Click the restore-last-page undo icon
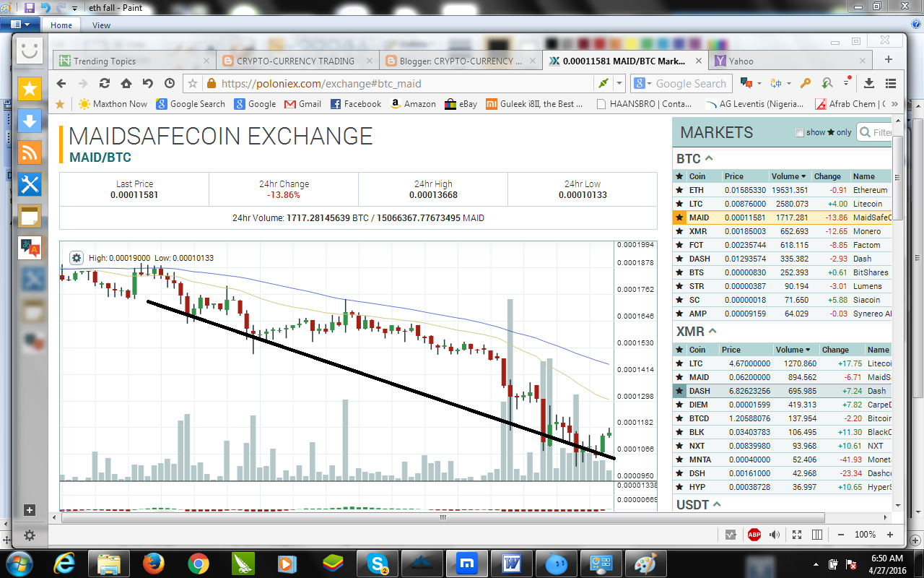924x578 pixels. (x=148, y=83)
